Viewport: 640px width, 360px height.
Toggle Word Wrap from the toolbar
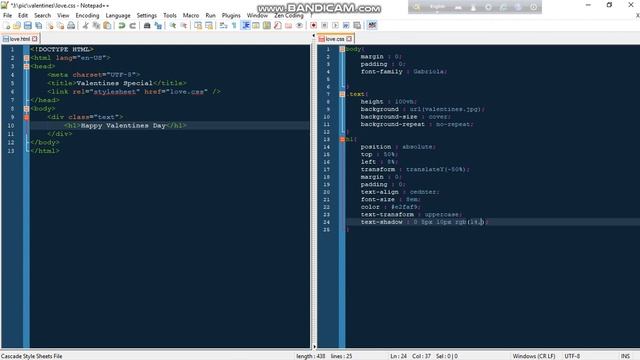point(223,25)
